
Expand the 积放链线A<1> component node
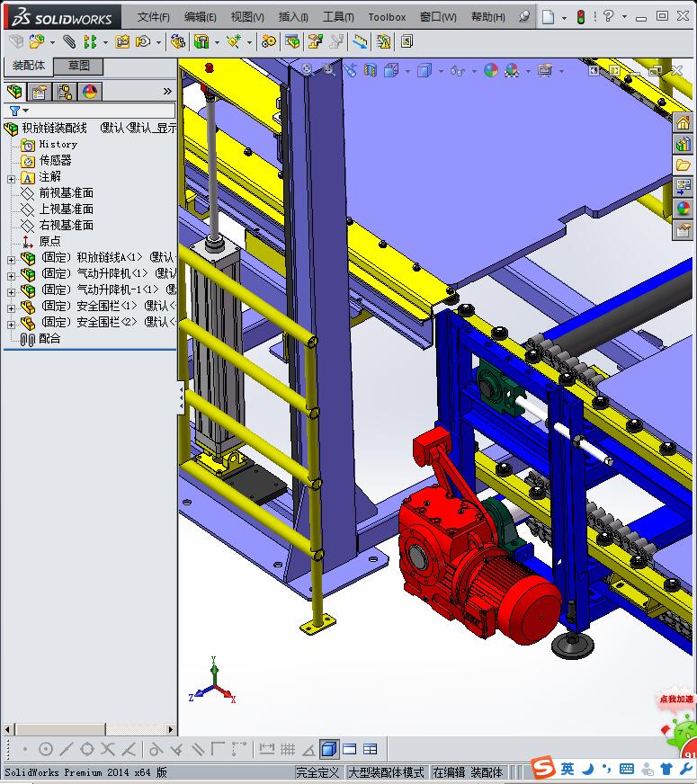pos(11,260)
